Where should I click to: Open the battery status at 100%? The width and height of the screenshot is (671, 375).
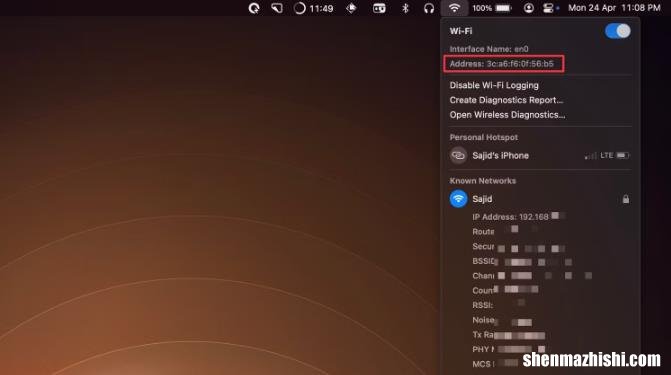tap(492, 8)
